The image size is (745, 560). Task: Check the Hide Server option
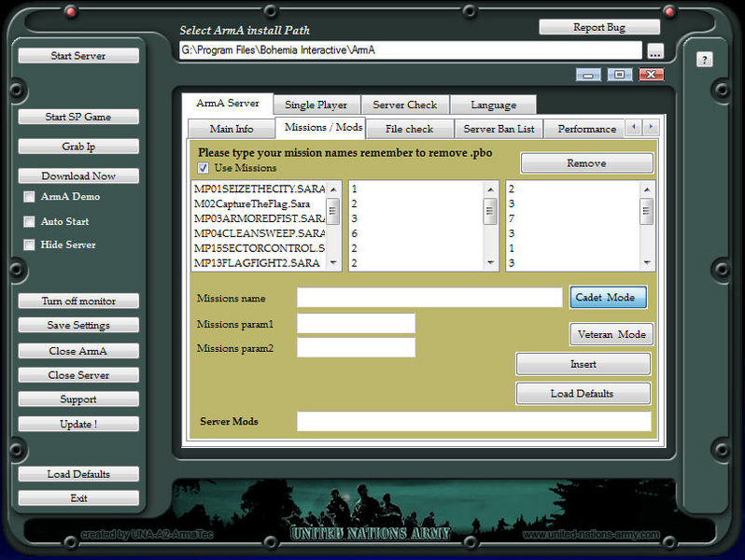[30, 245]
